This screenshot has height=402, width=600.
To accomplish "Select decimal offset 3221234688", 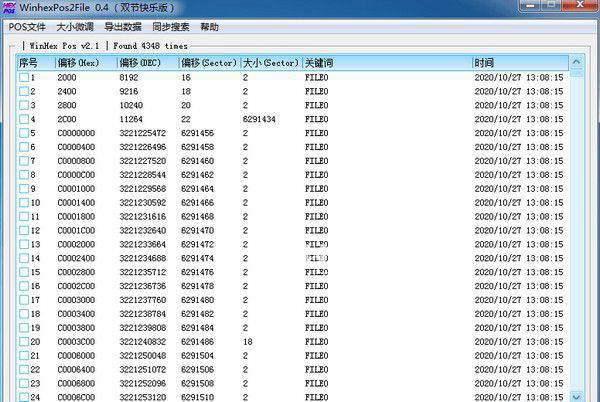I will tap(143, 258).
